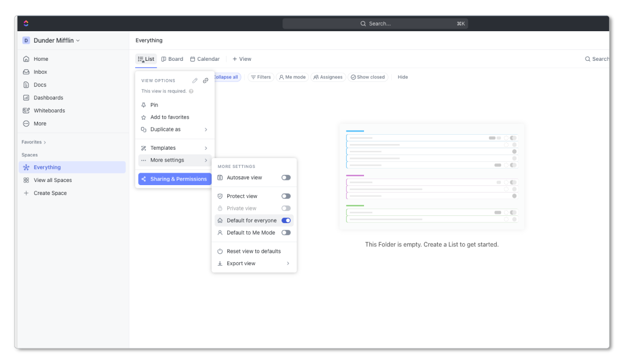Go to Home in the sidebar
This screenshot has width=624, height=364.
(41, 59)
